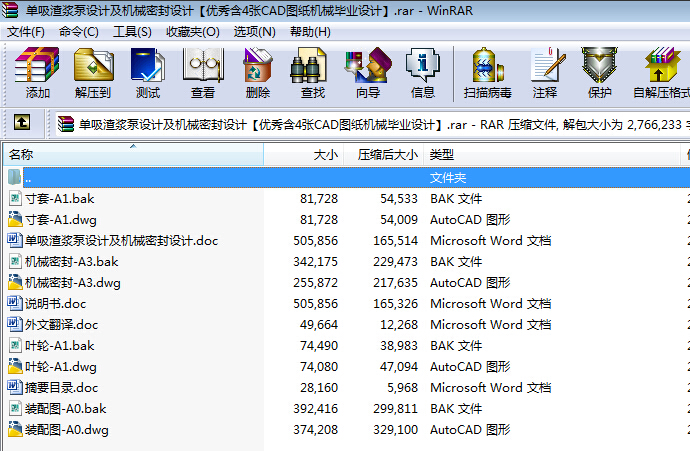The image size is (690, 451).
Task: Select the file name 外文翻译.doc
Action: (x=62, y=325)
